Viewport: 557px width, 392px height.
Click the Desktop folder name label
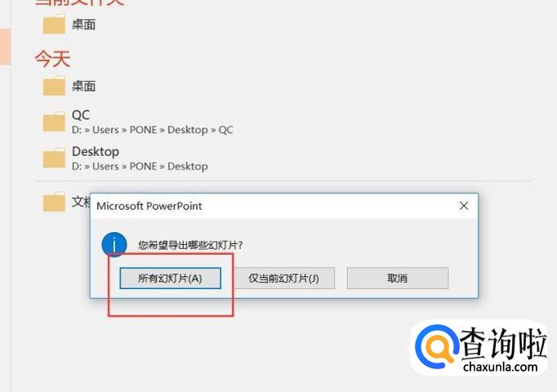click(96, 152)
